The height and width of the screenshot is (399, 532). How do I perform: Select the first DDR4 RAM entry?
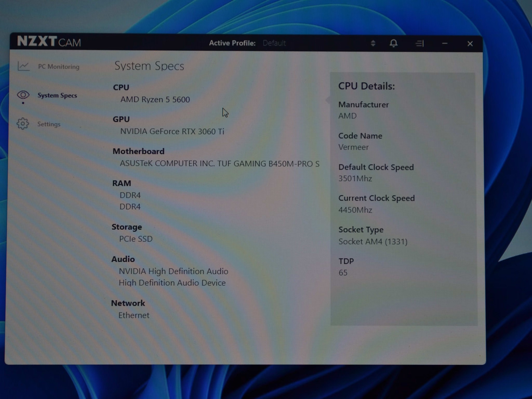tap(130, 195)
